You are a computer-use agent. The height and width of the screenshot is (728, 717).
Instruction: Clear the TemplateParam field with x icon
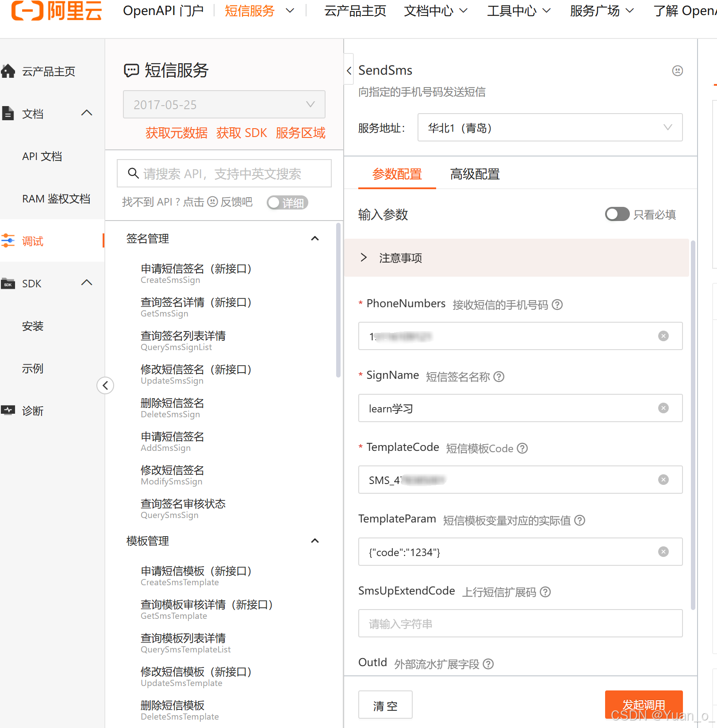click(x=663, y=552)
